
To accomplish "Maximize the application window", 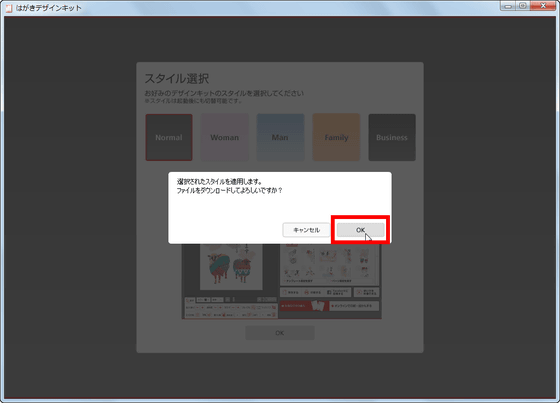I will point(522,6).
